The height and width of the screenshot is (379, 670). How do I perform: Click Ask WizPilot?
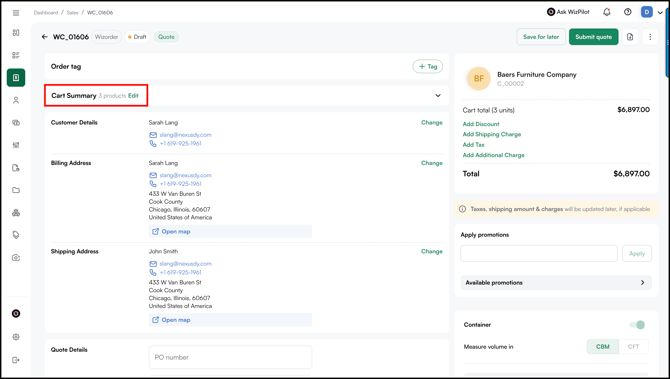[x=568, y=12]
